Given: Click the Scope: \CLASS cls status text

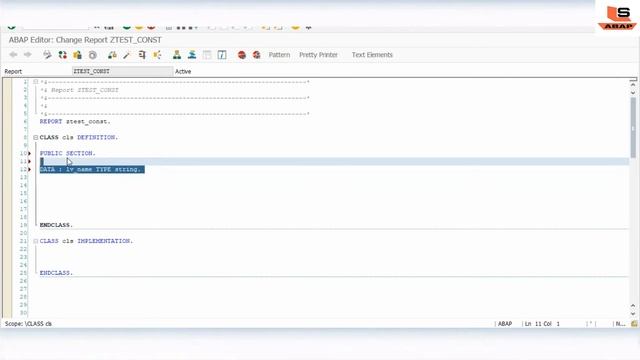Looking at the screenshot, I should [28, 324].
